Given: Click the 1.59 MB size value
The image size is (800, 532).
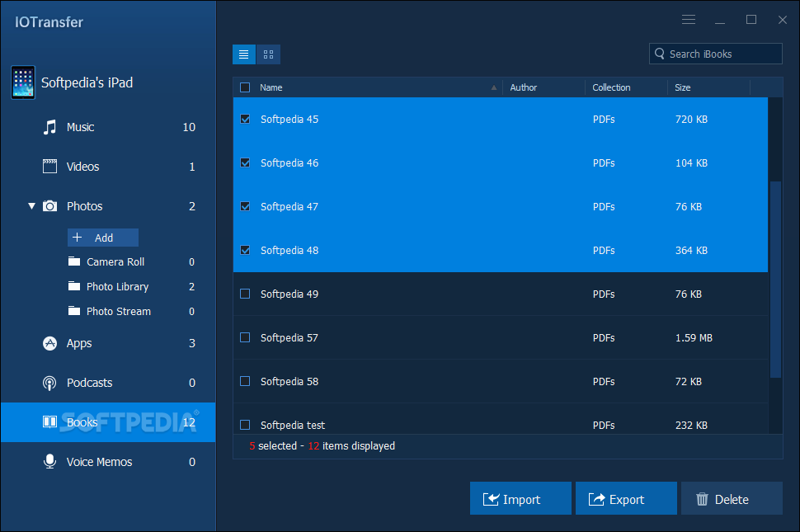Looking at the screenshot, I should [694, 337].
